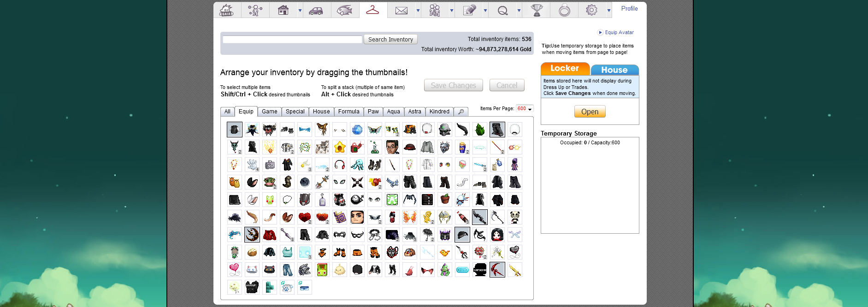Select the blue crystal orb item

(357, 130)
